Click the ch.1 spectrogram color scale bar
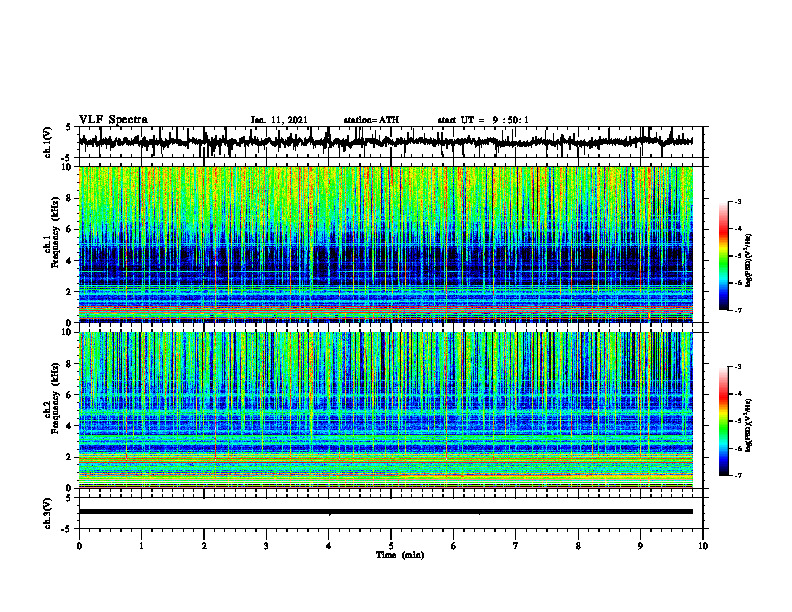 [x=724, y=255]
